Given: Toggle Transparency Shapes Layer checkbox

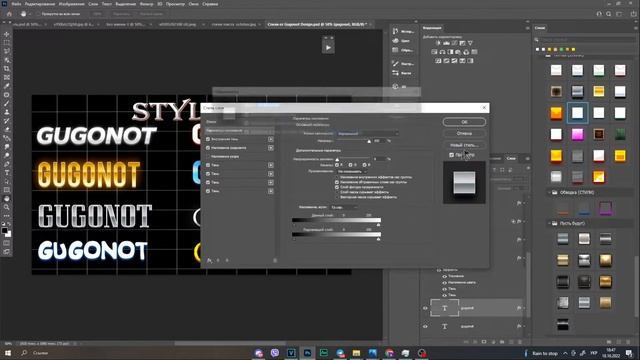Looking at the screenshot, I should pyautogui.click(x=337, y=187).
